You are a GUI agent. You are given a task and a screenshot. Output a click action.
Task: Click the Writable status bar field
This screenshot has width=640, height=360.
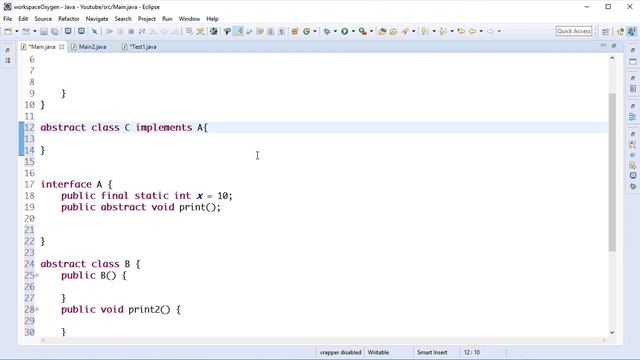378,352
